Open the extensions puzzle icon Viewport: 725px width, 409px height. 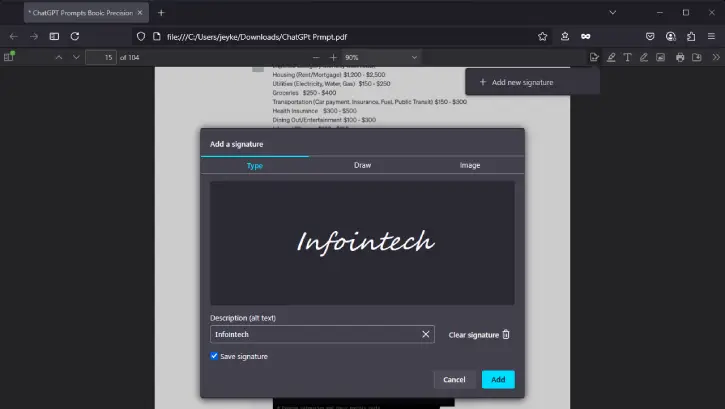click(x=691, y=37)
